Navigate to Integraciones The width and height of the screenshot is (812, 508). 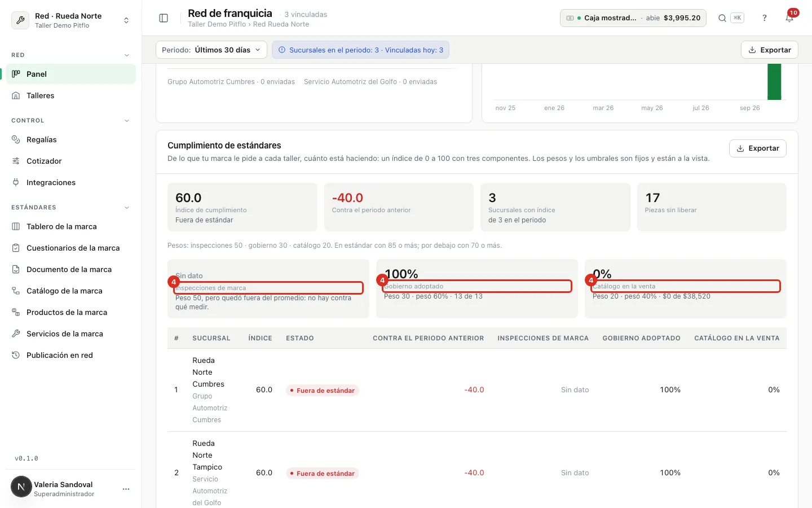pyautogui.click(x=71, y=182)
